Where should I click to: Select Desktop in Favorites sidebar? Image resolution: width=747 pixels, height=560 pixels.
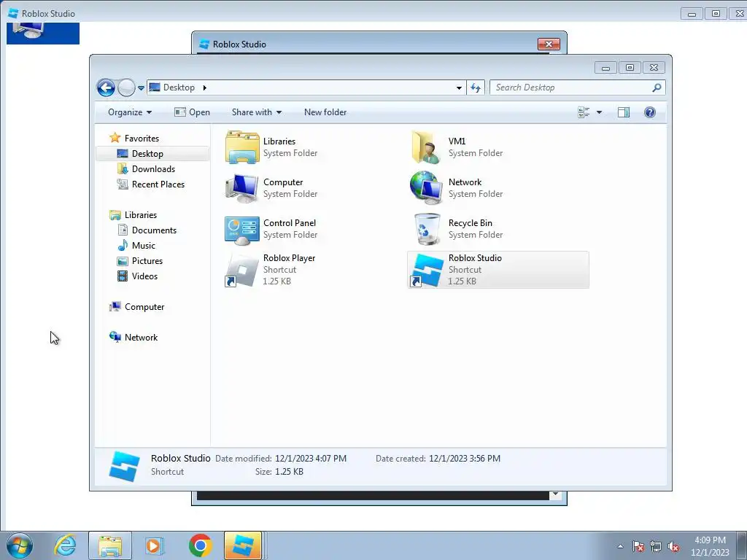click(152, 154)
